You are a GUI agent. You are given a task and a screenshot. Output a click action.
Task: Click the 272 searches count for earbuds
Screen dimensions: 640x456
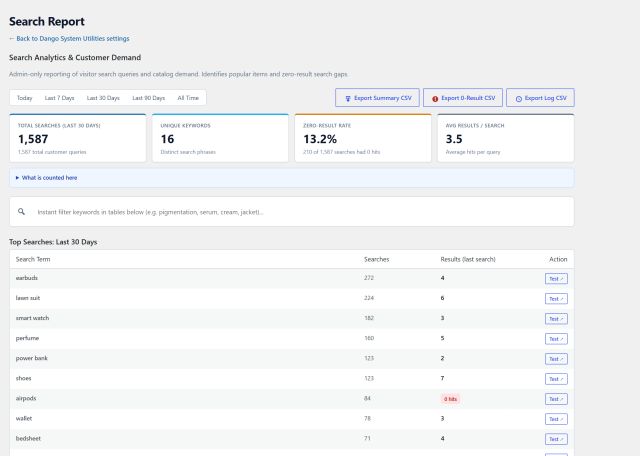[x=369, y=278]
